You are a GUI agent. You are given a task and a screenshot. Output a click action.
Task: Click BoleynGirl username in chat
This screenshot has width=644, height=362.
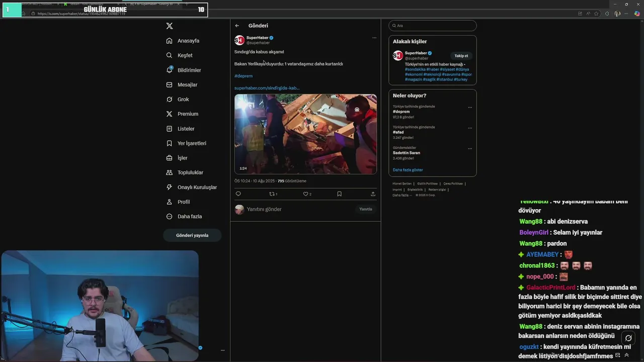tap(534, 232)
